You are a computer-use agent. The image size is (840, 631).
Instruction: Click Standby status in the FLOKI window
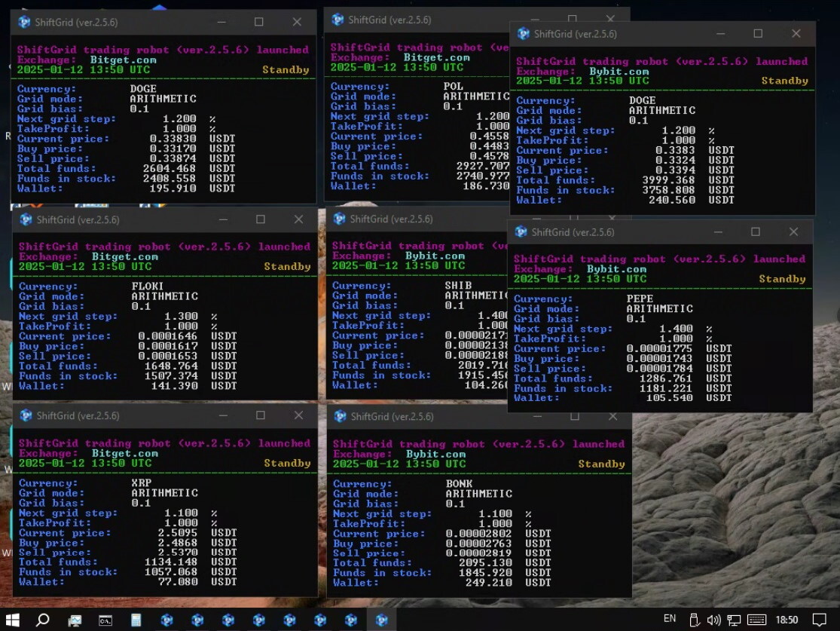tap(287, 267)
